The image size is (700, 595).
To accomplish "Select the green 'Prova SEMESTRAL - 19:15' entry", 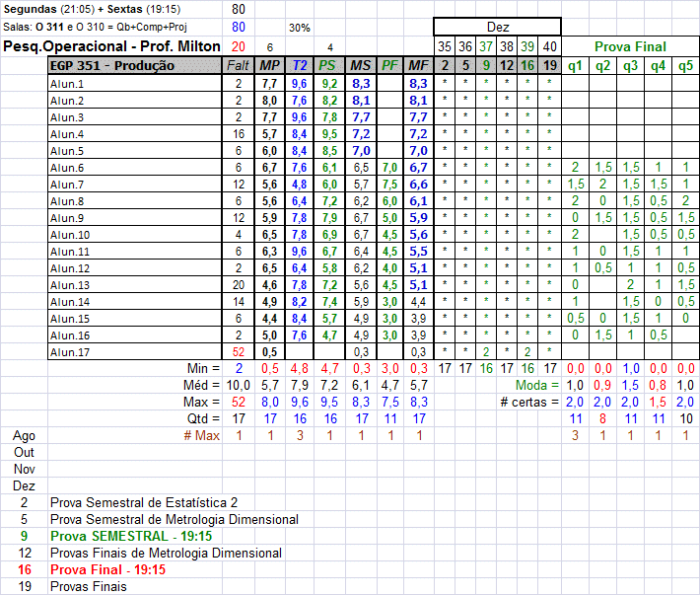I will point(131,536).
